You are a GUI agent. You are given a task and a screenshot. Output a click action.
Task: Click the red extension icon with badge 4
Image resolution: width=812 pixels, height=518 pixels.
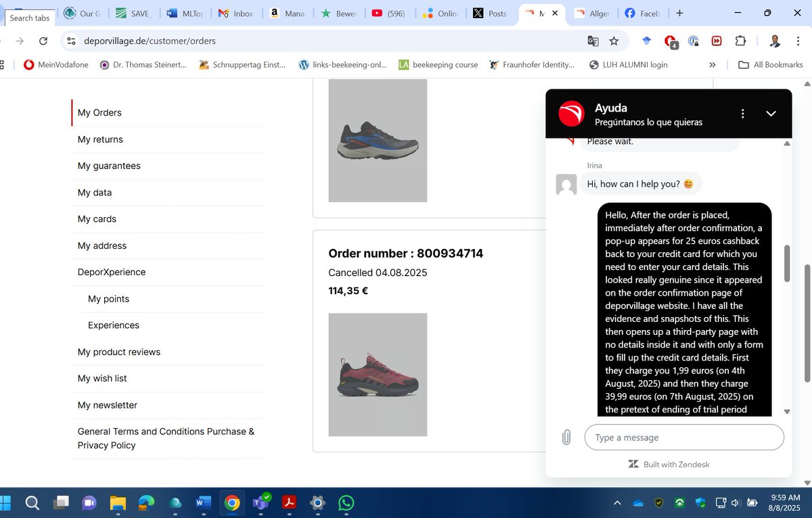coord(671,41)
